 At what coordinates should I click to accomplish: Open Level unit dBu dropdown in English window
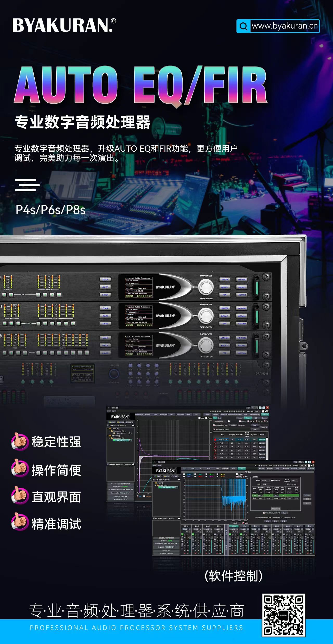[x=257, y=411]
